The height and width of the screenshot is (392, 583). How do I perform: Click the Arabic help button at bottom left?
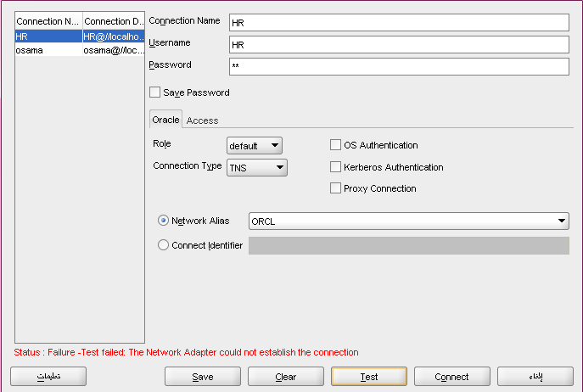(48, 377)
